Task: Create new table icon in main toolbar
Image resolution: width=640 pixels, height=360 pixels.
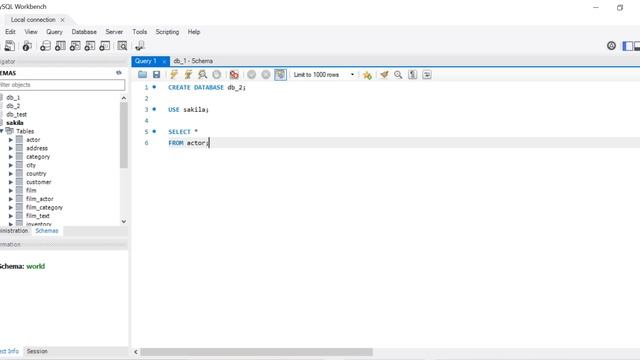Action: pyautogui.click(x=60, y=46)
